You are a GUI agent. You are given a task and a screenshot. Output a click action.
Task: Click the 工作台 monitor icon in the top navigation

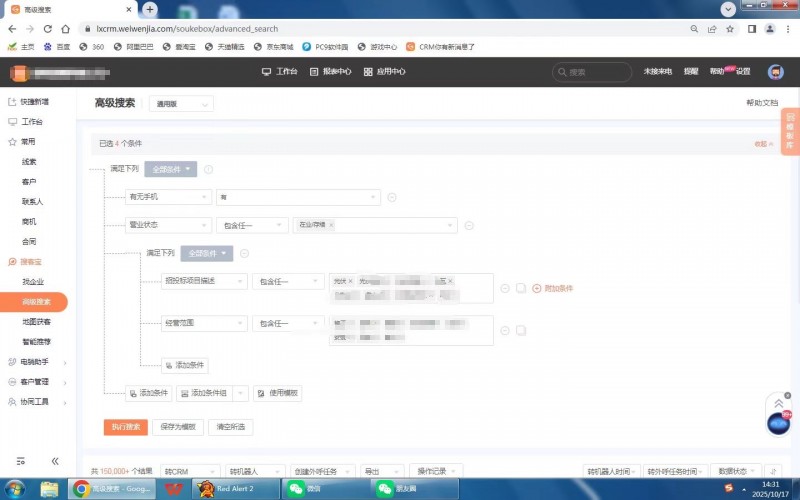[x=266, y=72]
